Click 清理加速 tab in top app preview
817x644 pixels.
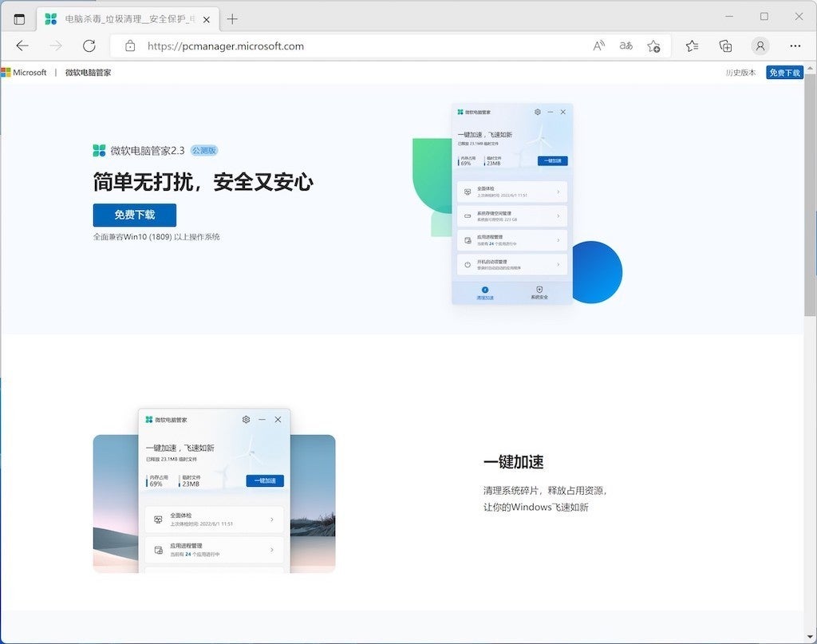pos(484,294)
